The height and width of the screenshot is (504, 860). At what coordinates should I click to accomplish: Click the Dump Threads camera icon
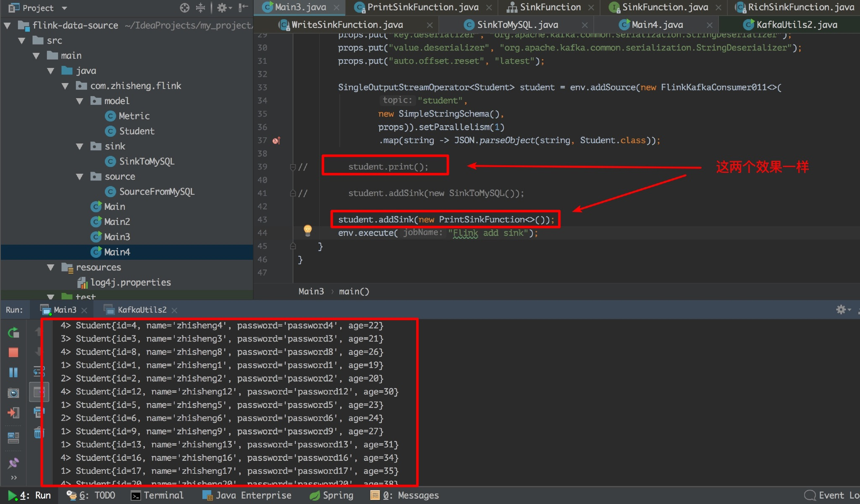pos(13,393)
